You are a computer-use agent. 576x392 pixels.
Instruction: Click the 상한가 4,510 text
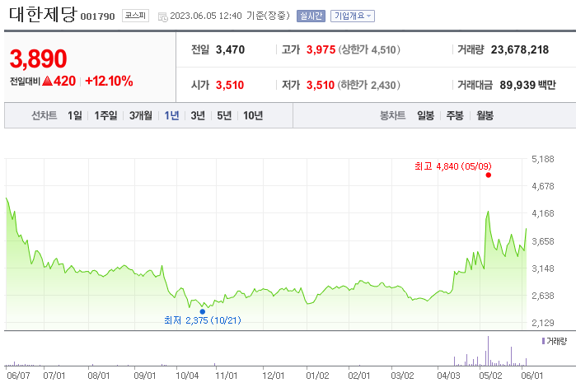pyautogui.click(x=369, y=49)
